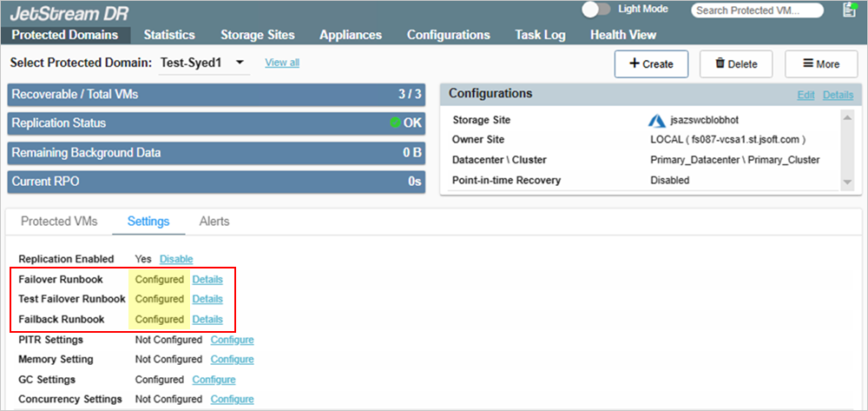Click the clipboard task icon in top-right corner

(x=849, y=10)
